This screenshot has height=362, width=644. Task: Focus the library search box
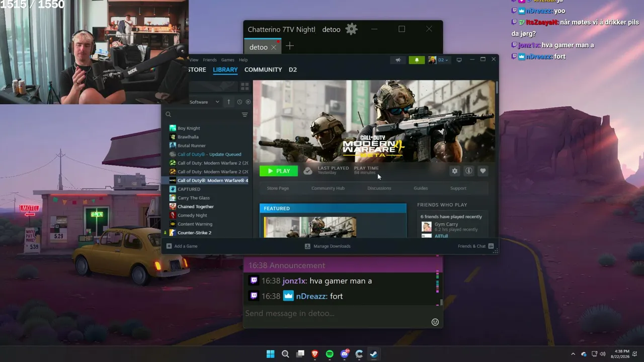[x=203, y=115]
